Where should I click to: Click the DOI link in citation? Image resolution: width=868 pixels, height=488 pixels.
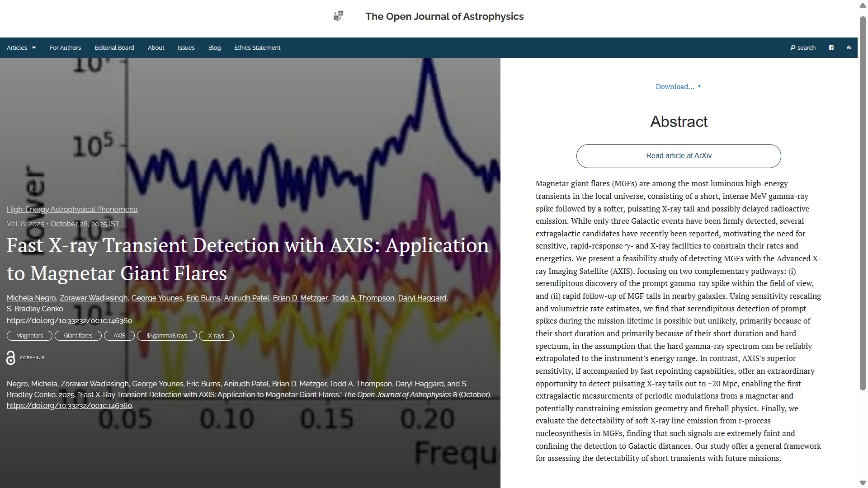click(69, 405)
